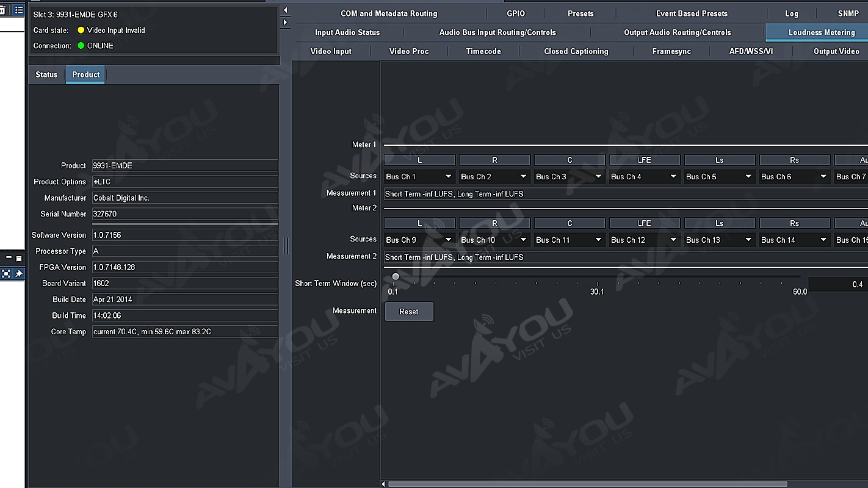Select the Product tab
868x488 pixels.
pyautogui.click(x=85, y=74)
